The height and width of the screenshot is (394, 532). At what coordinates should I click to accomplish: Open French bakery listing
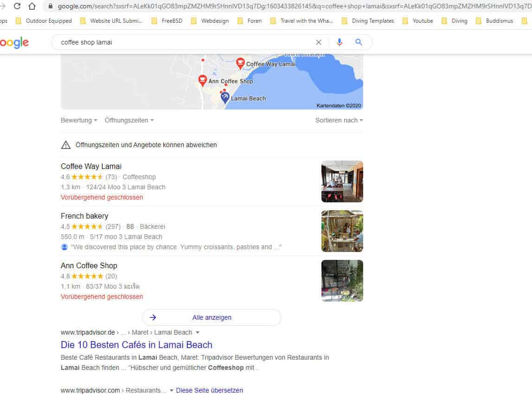(84, 216)
